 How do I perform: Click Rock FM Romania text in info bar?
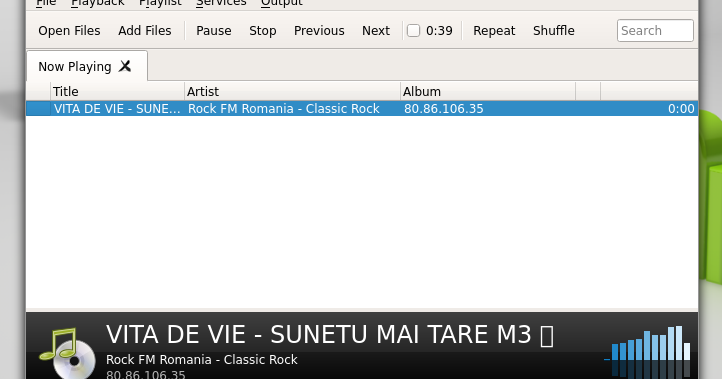point(202,360)
